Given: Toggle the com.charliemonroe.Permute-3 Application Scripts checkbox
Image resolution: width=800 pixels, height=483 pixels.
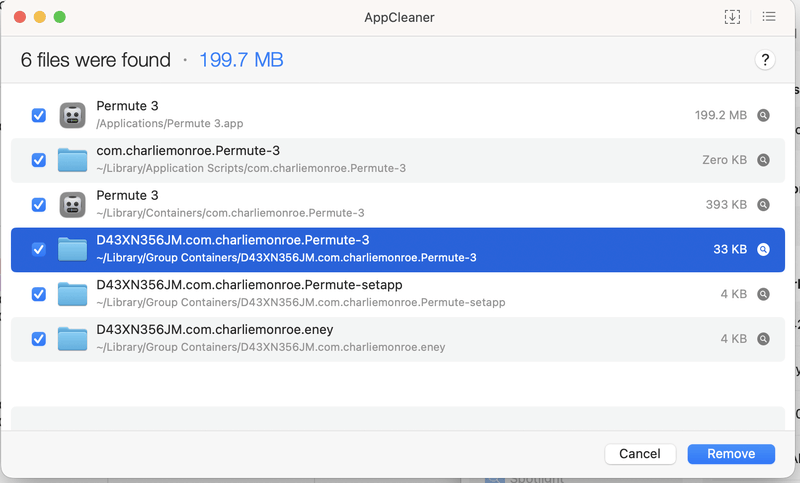Looking at the screenshot, I should [x=39, y=160].
